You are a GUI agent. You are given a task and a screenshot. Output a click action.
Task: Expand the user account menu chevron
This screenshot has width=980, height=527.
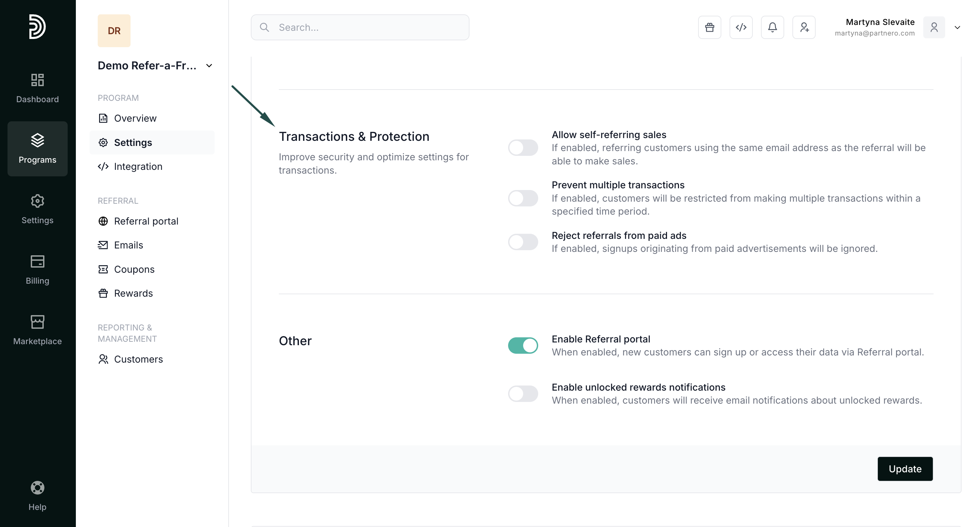click(x=957, y=27)
